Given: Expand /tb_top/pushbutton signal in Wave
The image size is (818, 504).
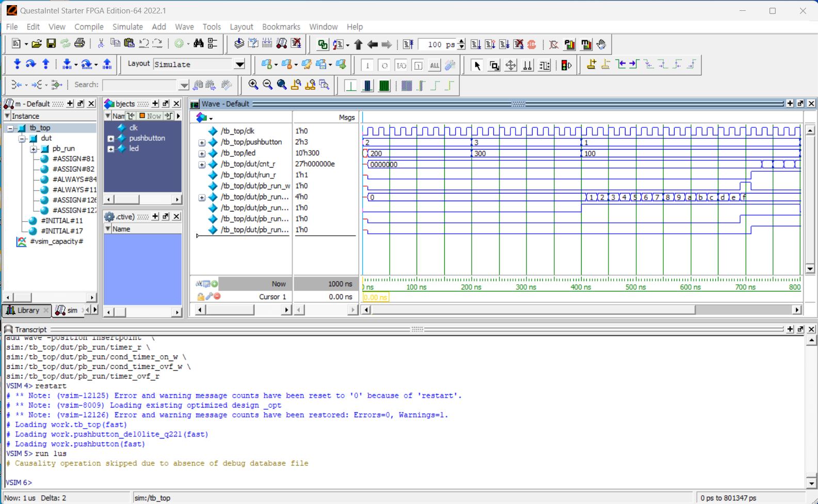Looking at the screenshot, I should (202, 142).
